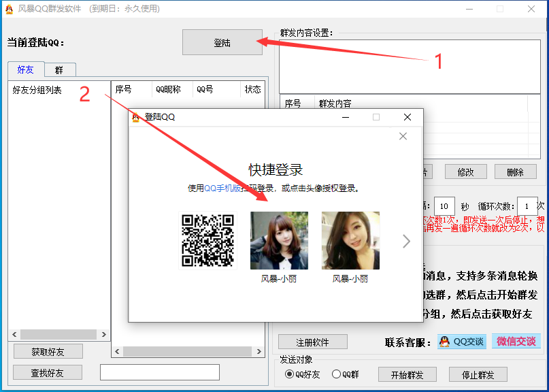Click the group list horizontal scrollbar track

coord(59,335)
